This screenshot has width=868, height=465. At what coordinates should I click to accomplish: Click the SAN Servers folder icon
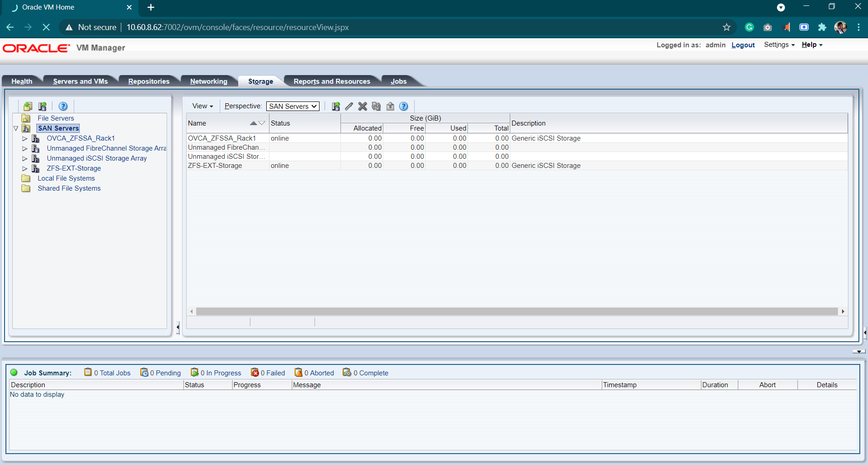tap(26, 128)
